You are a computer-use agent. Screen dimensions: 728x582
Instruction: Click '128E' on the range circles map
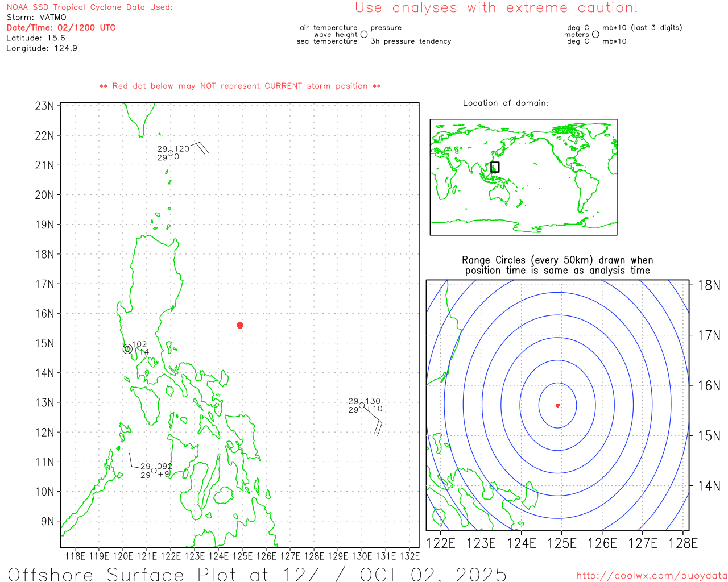683,543
